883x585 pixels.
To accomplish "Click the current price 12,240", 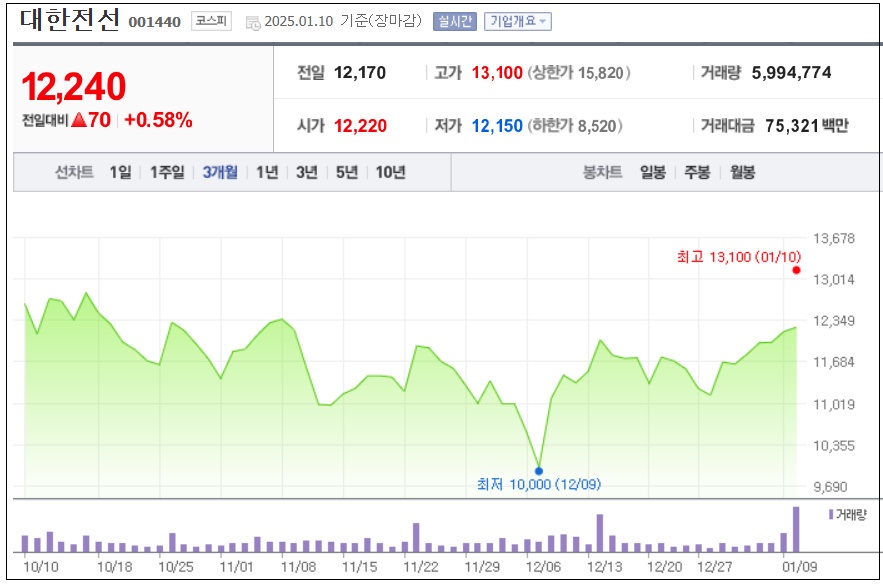I will pyautogui.click(x=74, y=87).
